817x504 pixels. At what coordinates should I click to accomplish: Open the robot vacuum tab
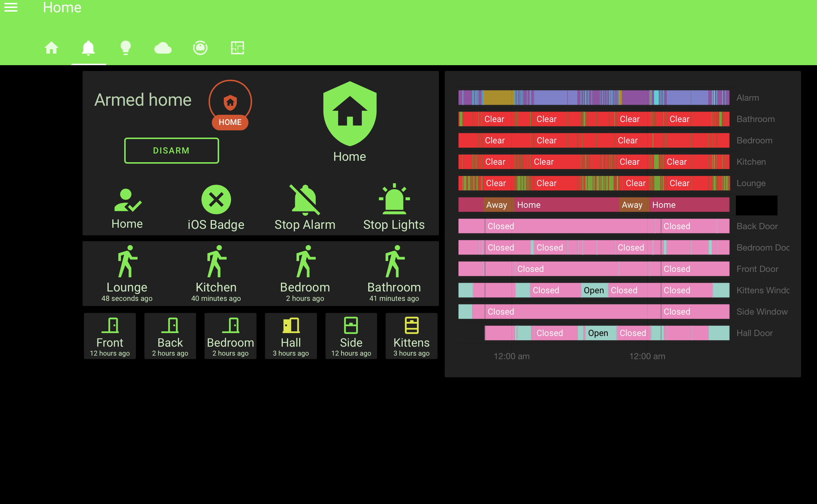pos(200,48)
